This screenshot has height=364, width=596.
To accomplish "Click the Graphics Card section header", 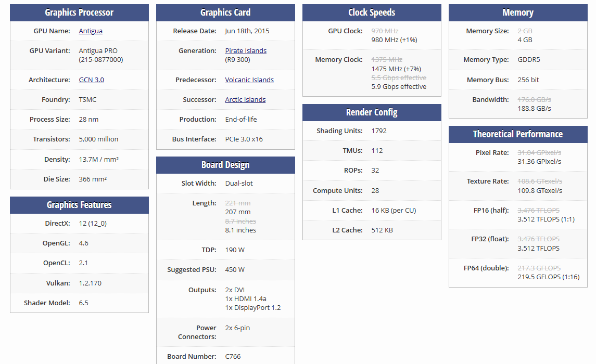I will coord(225,12).
